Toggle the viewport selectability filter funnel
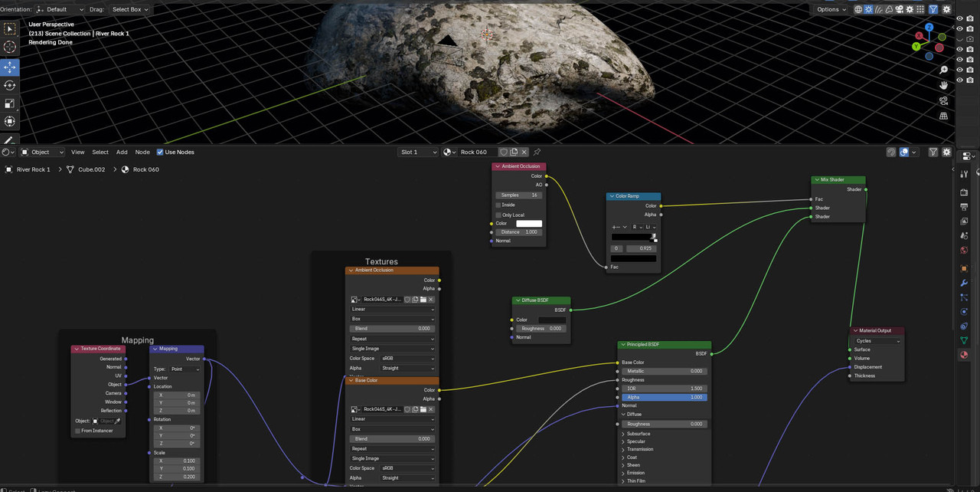980x492 pixels. (x=933, y=9)
